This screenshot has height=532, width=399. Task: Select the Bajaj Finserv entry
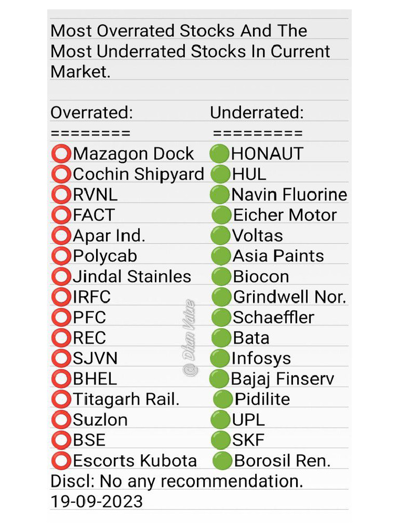coord(282,379)
